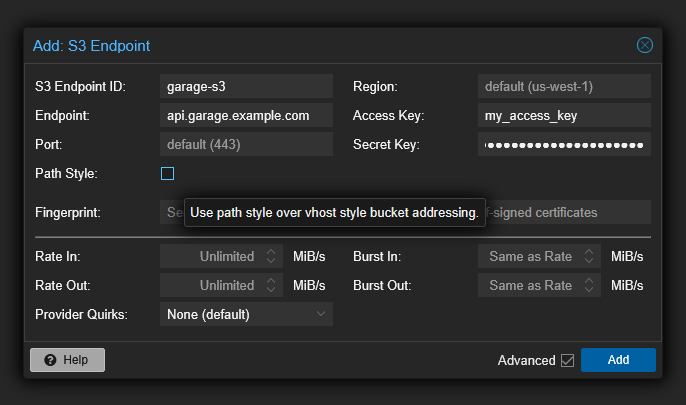This screenshot has height=405, width=686.
Task: Click the Endpoint input field
Action: [246, 115]
